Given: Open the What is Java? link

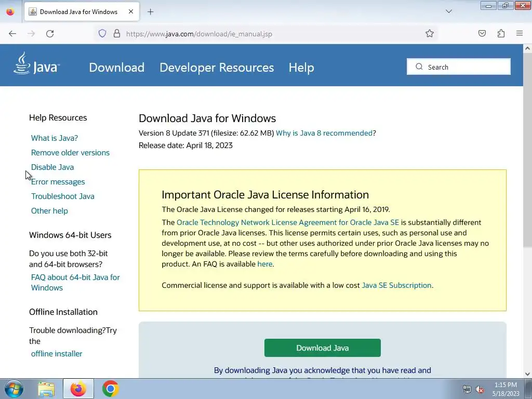Looking at the screenshot, I should (54, 138).
